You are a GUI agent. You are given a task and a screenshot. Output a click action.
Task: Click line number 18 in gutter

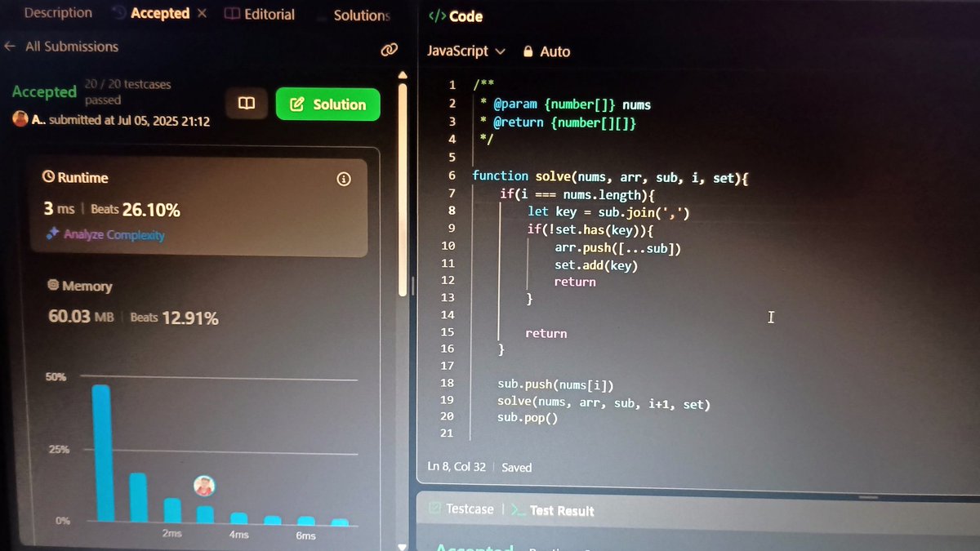point(446,383)
